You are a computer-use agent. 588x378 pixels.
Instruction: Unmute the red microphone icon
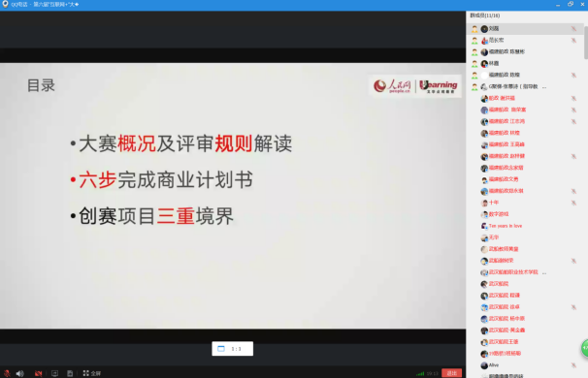point(7,373)
